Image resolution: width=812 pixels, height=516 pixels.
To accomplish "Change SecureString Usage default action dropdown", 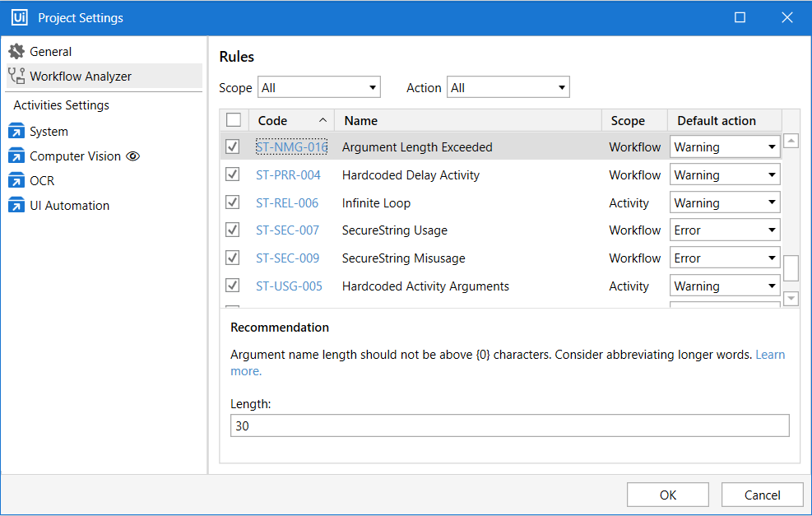I will pos(725,230).
